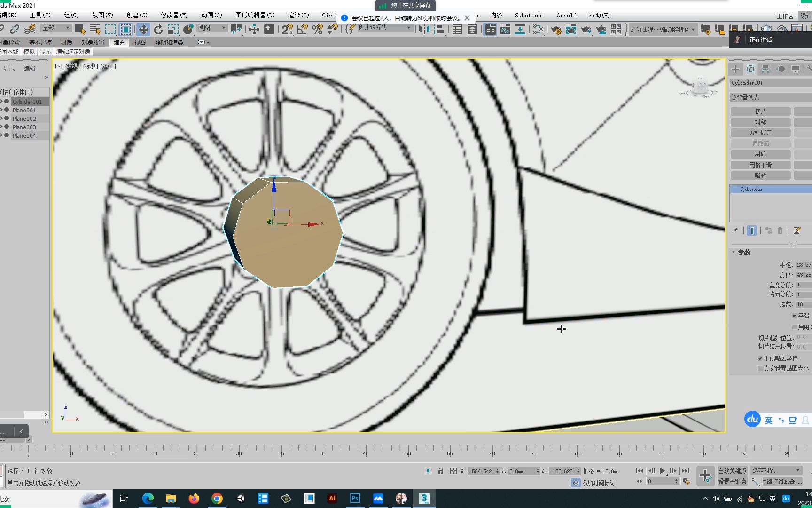Image resolution: width=812 pixels, height=508 pixels.
Task: Select the Utilities wrench panel
Action: (x=809, y=69)
